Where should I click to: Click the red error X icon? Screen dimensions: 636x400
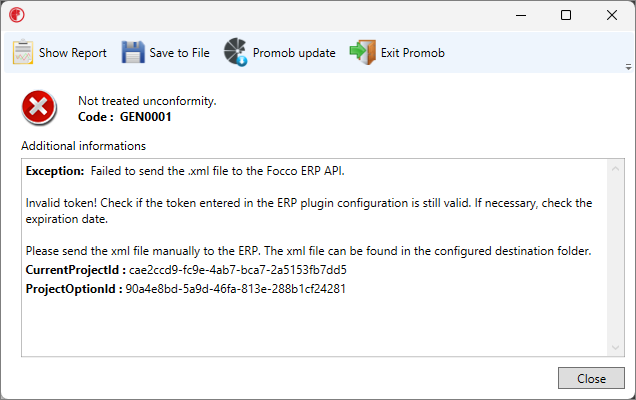pos(39,108)
